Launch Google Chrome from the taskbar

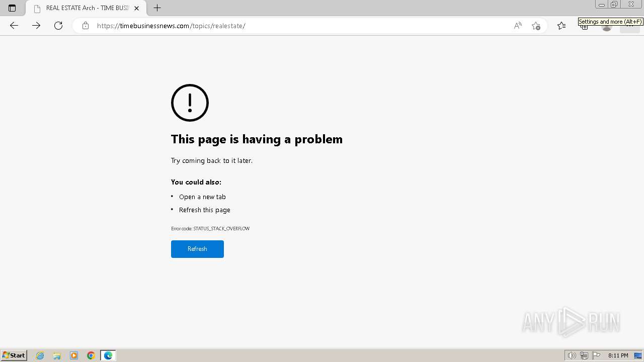[x=91, y=355]
